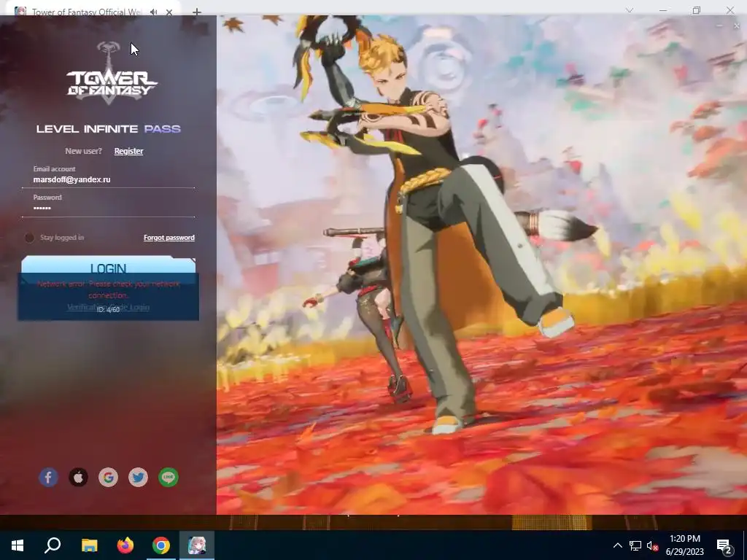Close the inner launcher with its X

(x=737, y=26)
